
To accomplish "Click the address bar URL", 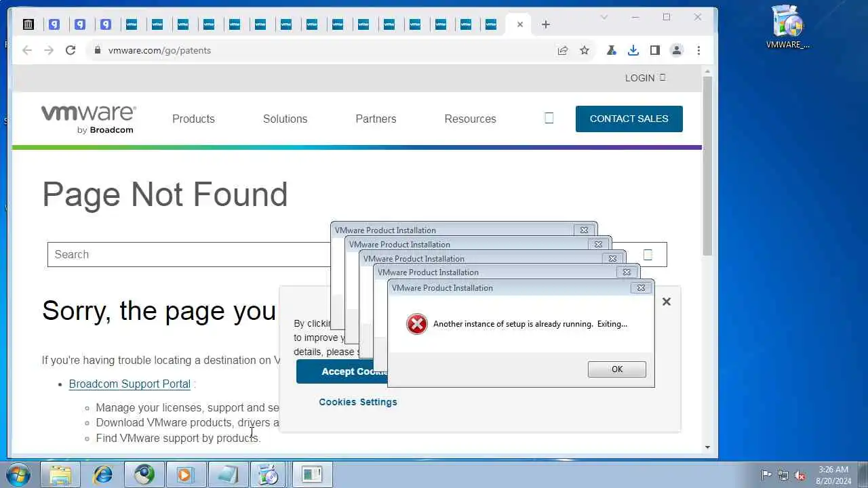I will coord(159,50).
